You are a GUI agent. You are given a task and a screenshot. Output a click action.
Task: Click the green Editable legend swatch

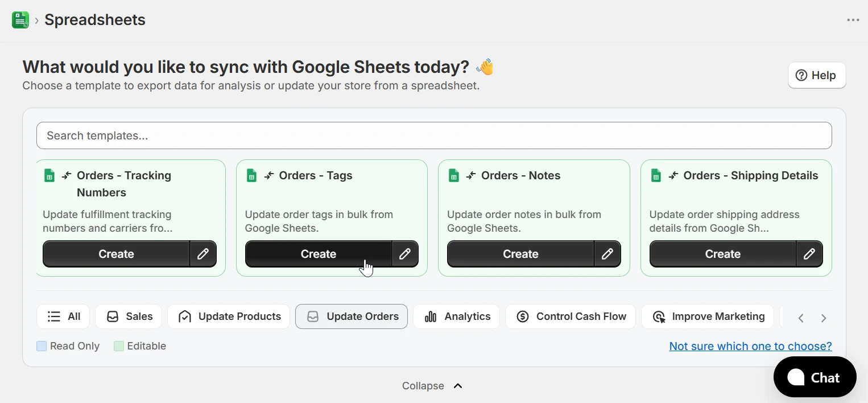pos(119,346)
